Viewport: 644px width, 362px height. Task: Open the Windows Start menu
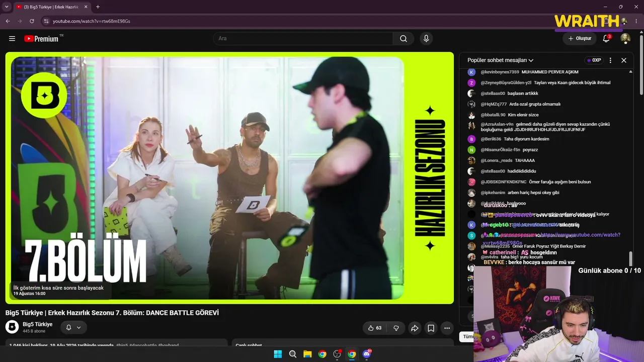[278, 354]
